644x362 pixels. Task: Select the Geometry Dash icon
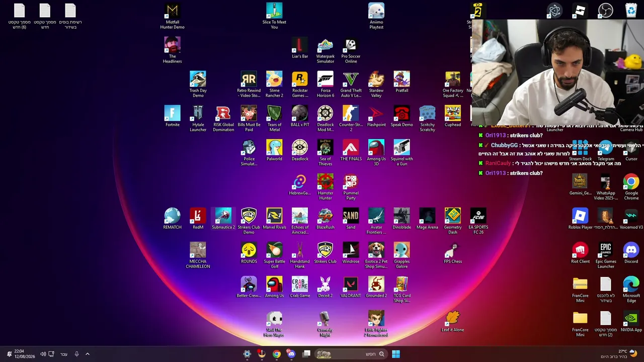coord(453,216)
